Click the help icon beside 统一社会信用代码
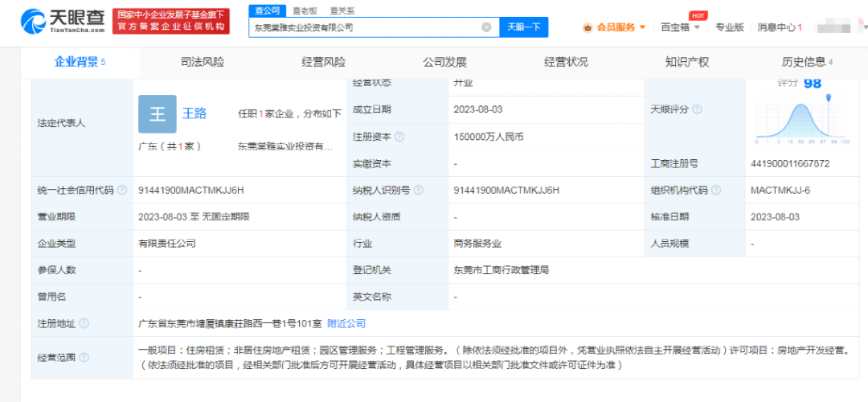This screenshot has width=868, height=402. pos(122,191)
